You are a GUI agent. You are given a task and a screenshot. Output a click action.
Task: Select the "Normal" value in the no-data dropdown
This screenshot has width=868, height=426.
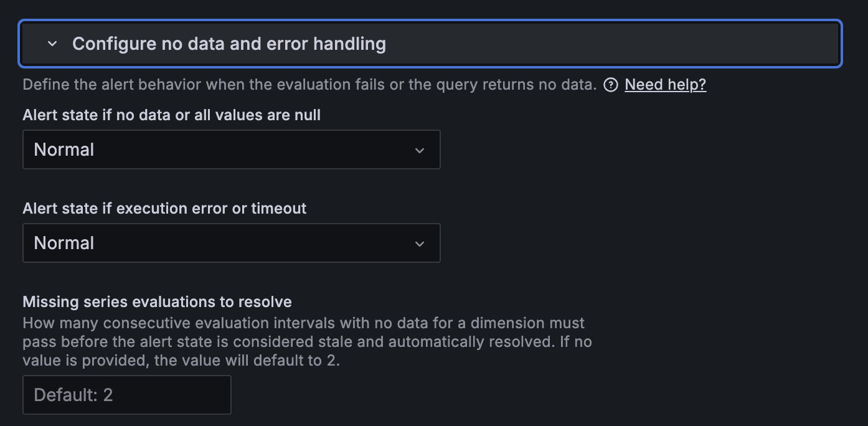point(64,149)
